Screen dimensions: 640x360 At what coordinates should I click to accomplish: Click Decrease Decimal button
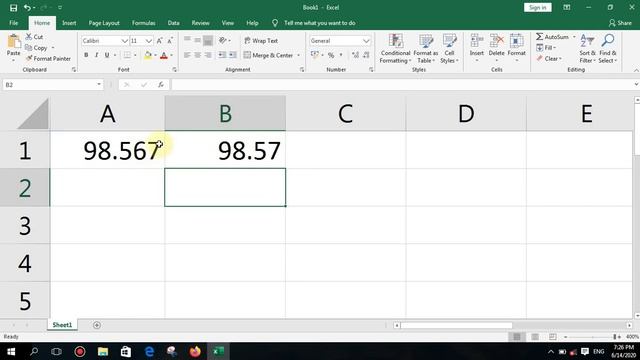point(366,55)
